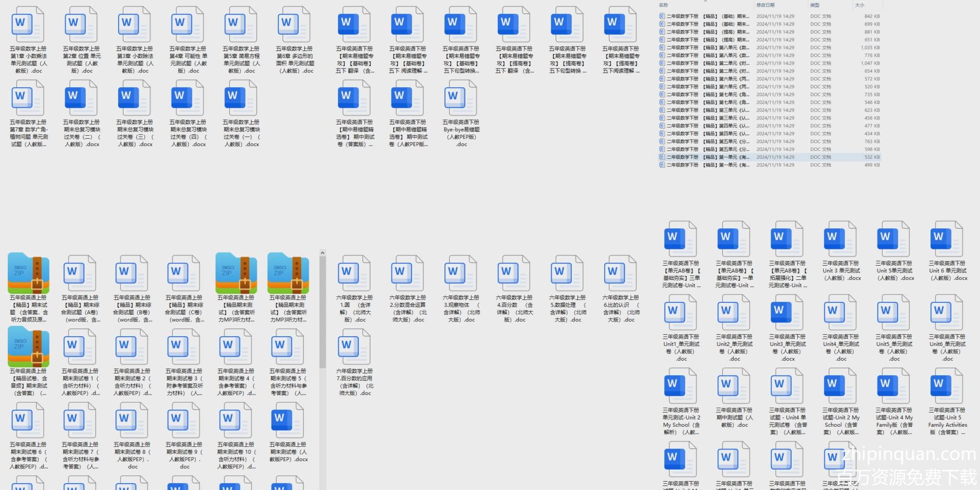Select the 1,047 KB file row
The width and height of the screenshot is (980, 490).
(x=769, y=63)
